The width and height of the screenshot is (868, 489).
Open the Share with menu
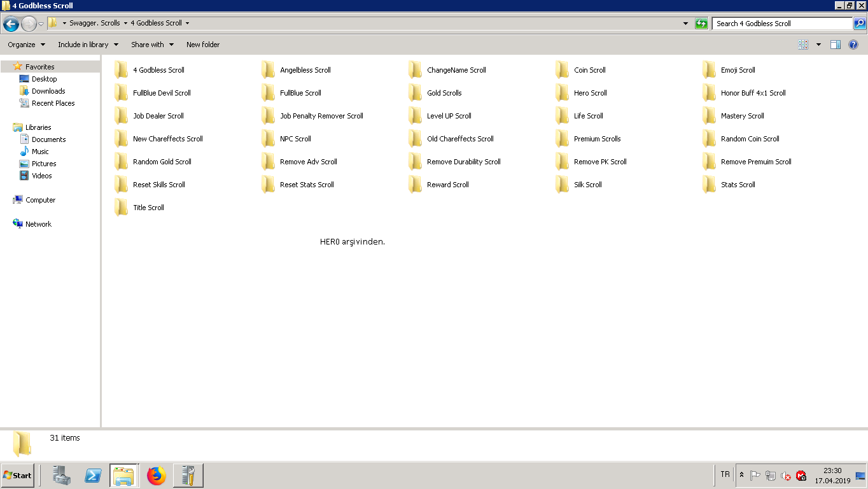pyautogui.click(x=153, y=45)
